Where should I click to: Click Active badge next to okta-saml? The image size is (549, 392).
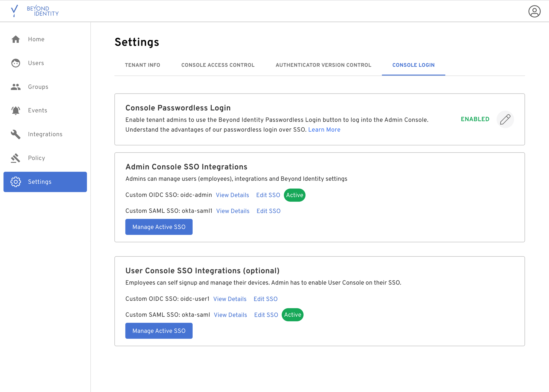tap(292, 315)
